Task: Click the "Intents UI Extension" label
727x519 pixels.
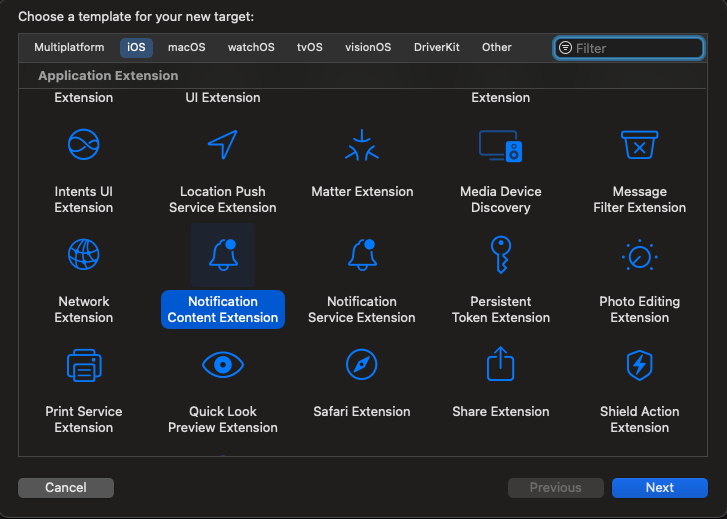Action: [83, 199]
